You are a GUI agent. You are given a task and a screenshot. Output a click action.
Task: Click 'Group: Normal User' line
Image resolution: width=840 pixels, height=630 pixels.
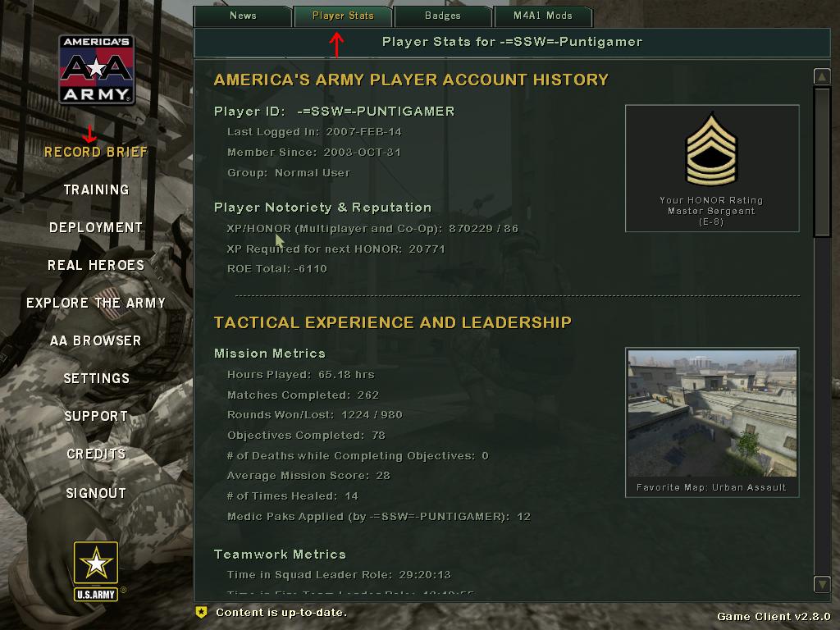tap(289, 173)
